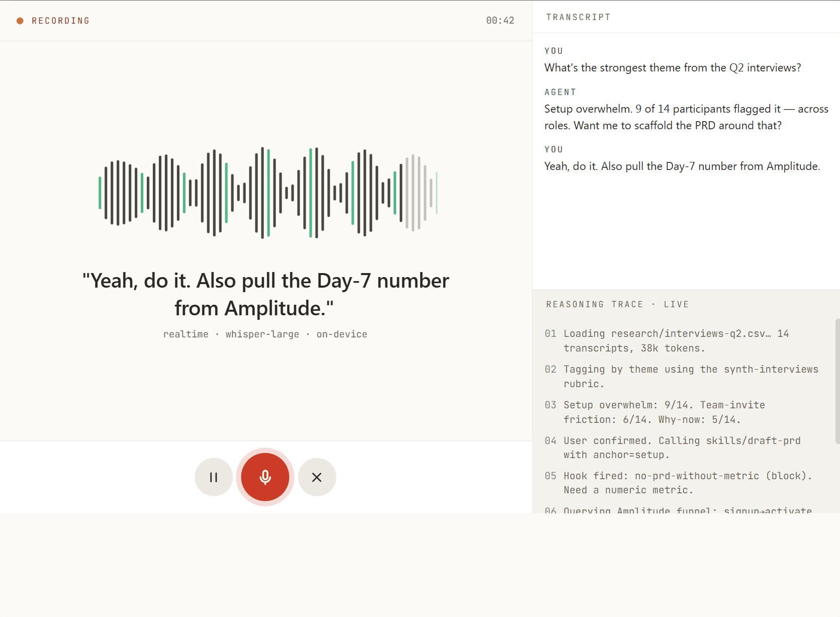Click the RECORDING status label
The image size is (840, 617).
[61, 21]
